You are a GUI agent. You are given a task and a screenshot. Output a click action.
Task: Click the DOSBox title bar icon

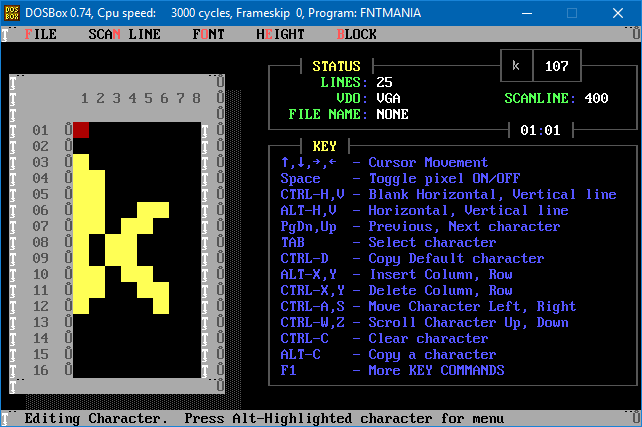coord(12,10)
